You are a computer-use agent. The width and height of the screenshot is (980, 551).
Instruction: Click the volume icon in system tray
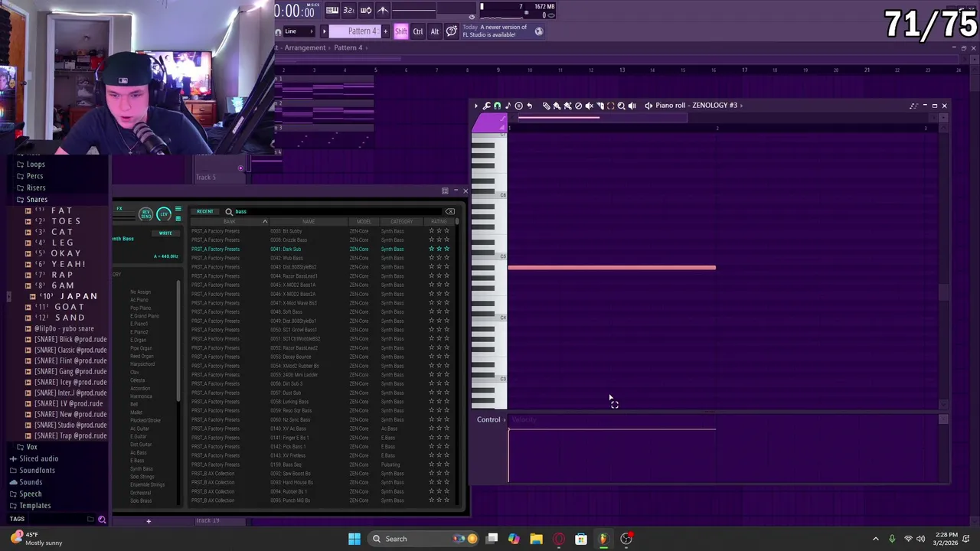[920, 539]
